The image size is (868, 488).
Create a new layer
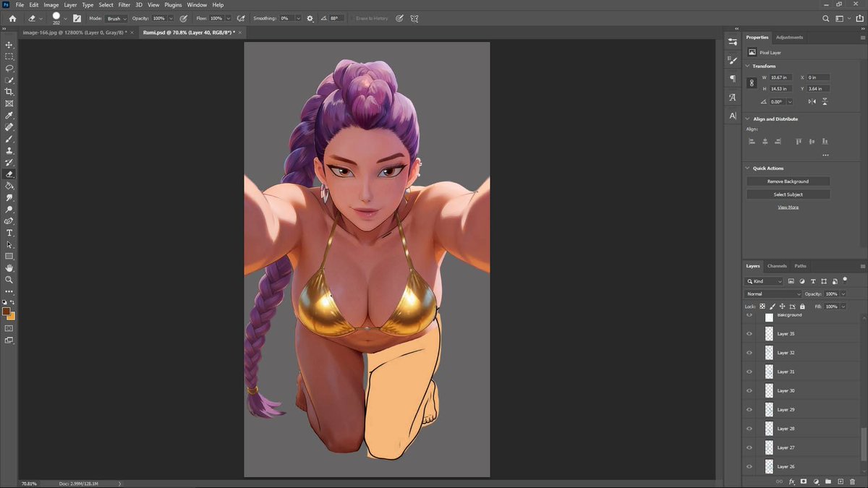pos(841,481)
